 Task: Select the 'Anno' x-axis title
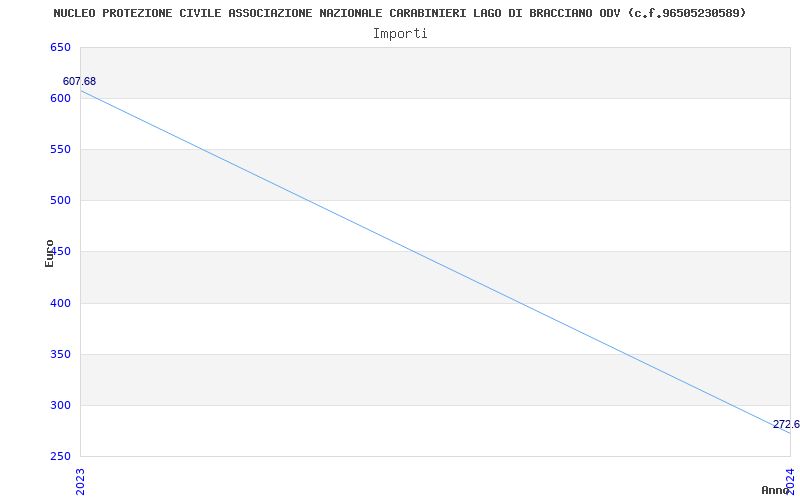[x=776, y=490]
